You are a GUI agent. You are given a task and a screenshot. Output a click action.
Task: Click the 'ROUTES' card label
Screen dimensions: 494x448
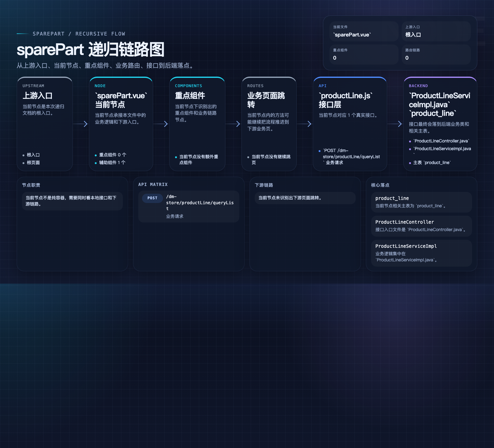[x=255, y=86]
